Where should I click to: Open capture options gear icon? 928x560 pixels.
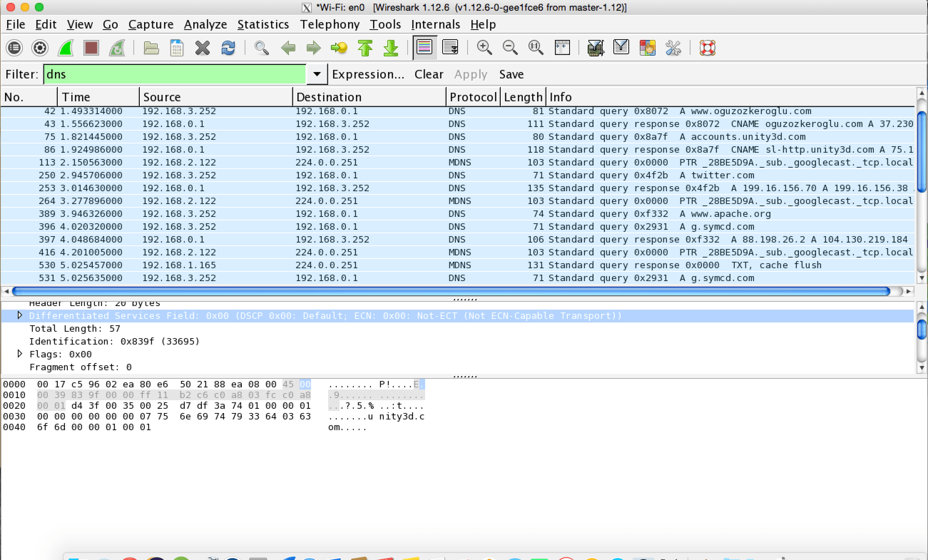tap(40, 48)
